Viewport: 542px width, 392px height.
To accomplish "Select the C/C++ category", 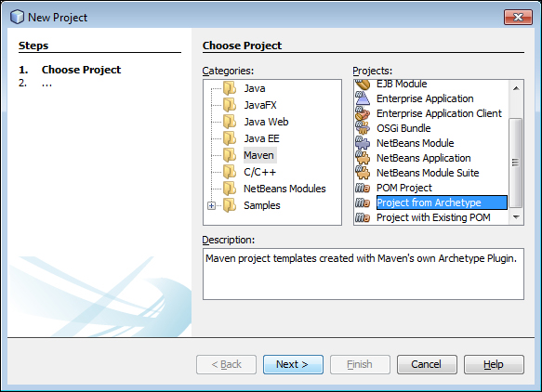I will coord(260,172).
